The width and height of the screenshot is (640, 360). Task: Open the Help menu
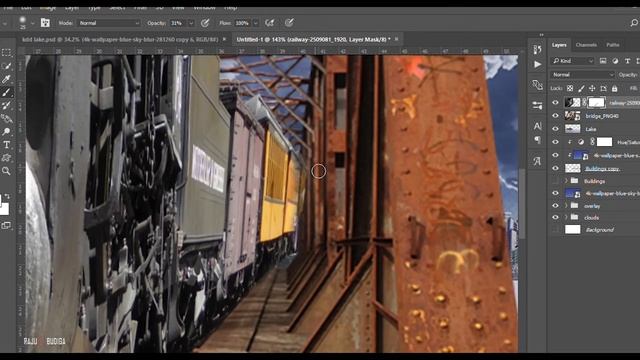(231, 8)
